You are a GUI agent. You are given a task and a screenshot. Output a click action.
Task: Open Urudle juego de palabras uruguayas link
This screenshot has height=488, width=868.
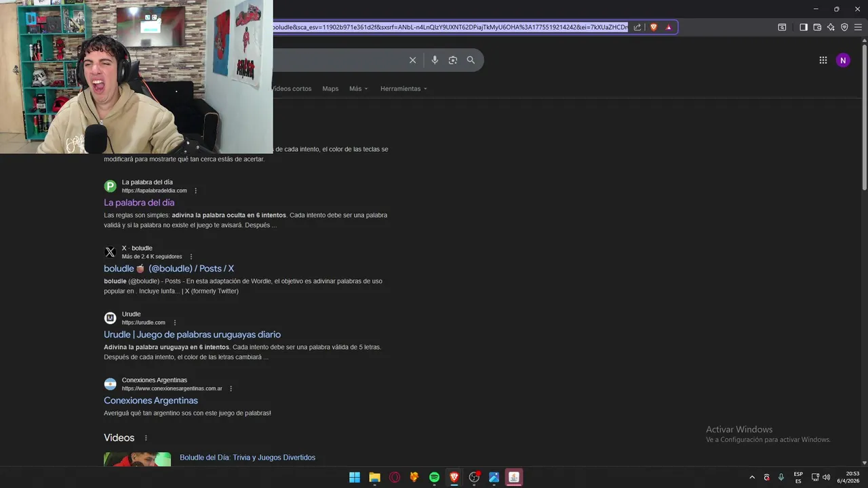coord(192,335)
